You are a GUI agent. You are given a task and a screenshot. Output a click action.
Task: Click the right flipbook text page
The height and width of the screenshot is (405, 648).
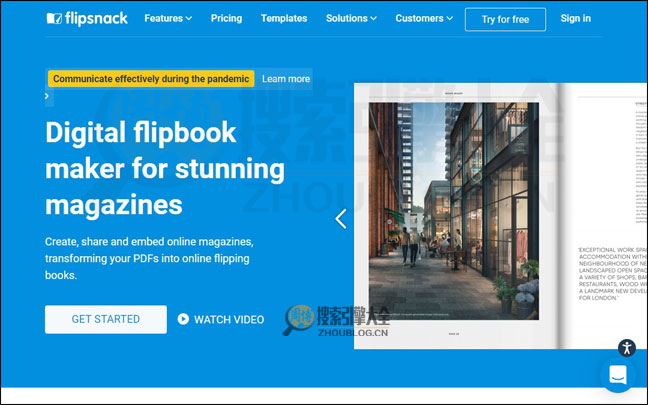pos(605,216)
